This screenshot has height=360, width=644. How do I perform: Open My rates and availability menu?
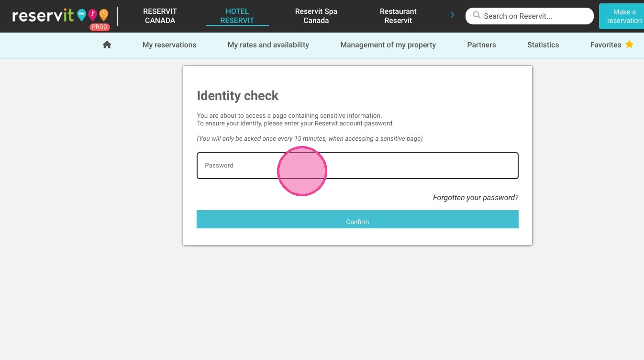(x=268, y=45)
